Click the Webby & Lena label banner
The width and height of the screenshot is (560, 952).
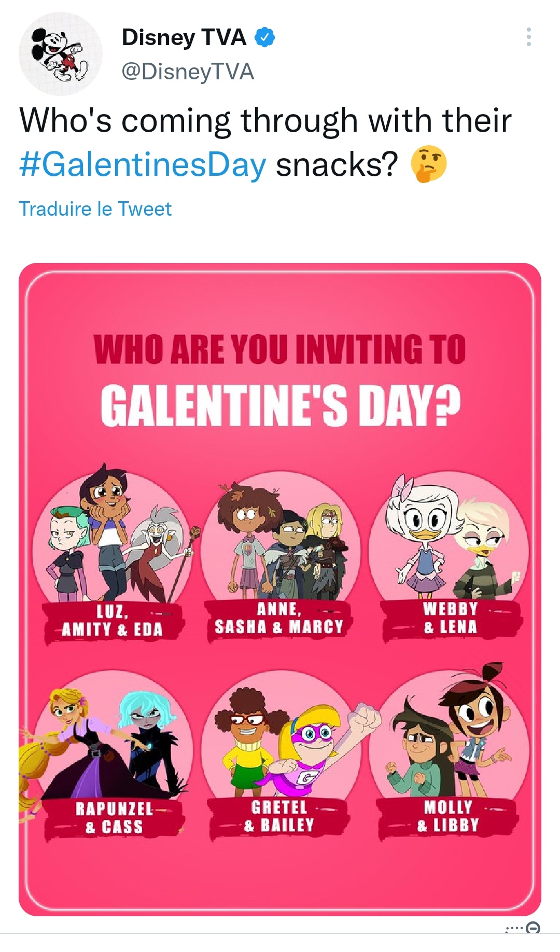(x=451, y=619)
